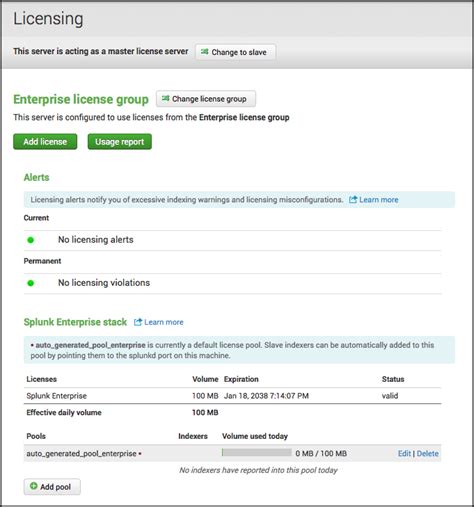This screenshot has height=507, width=474.
Task: Select the Splunk Enterprise license row name
Action: click(57, 396)
